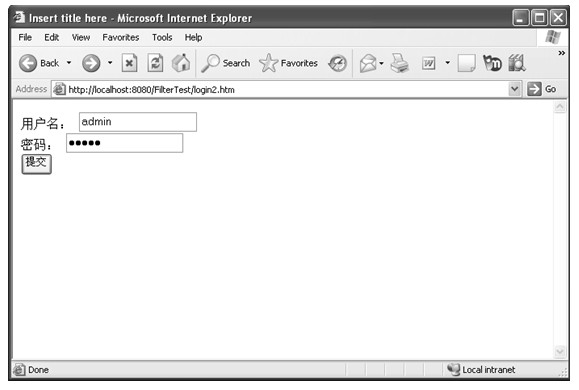Click the Forward arrow icon
This screenshot has width=579, height=390.
[91, 63]
